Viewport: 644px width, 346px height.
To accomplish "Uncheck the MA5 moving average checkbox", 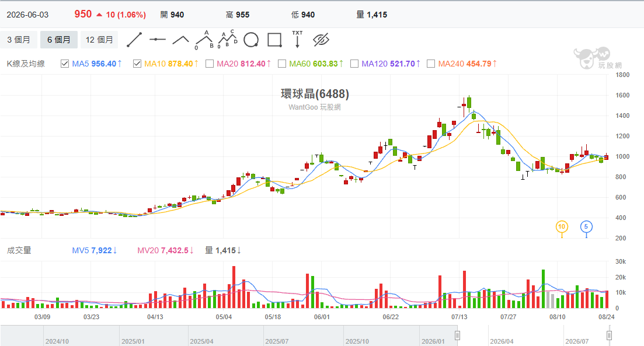I will pos(64,64).
